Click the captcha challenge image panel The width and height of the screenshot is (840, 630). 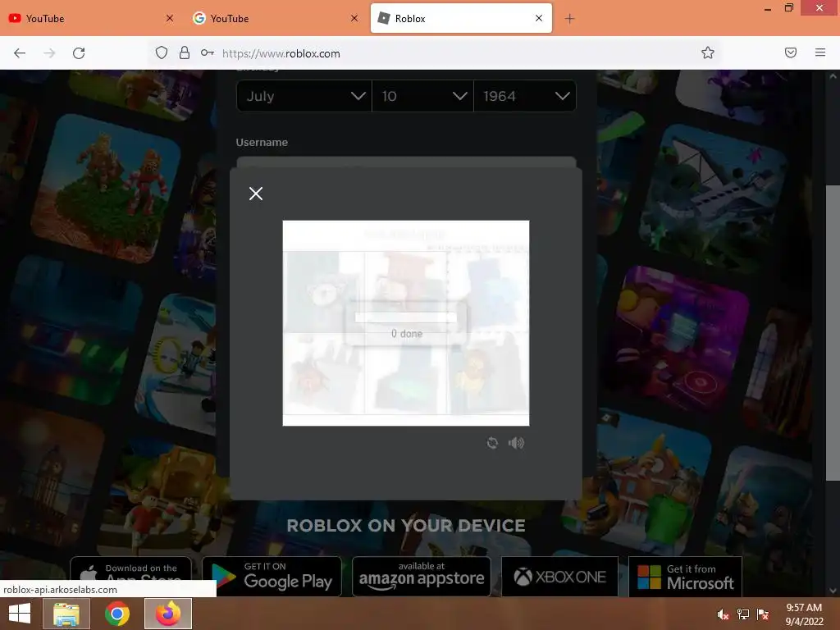click(x=405, y=323)
